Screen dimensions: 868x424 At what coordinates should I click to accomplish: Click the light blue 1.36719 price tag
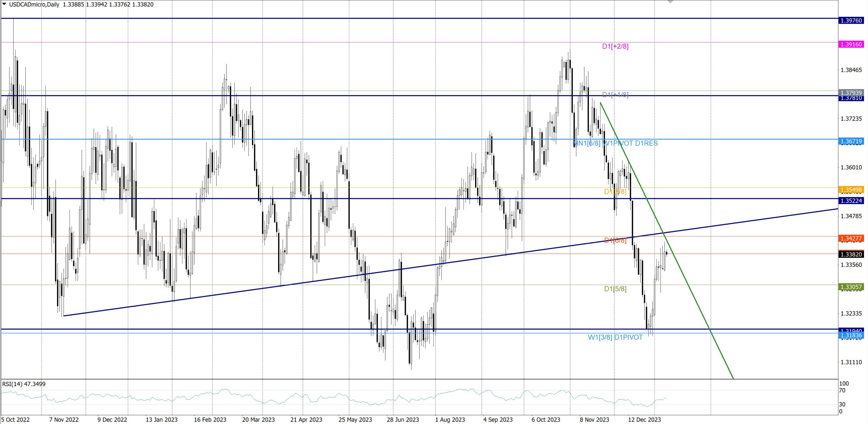pos(851,141)
